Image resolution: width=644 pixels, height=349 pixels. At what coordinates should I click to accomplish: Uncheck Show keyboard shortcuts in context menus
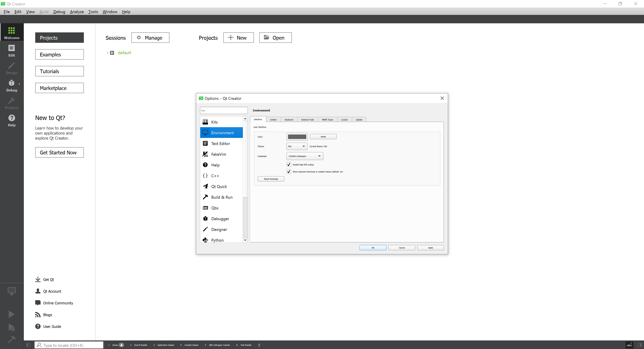click(x=289, y=172)
